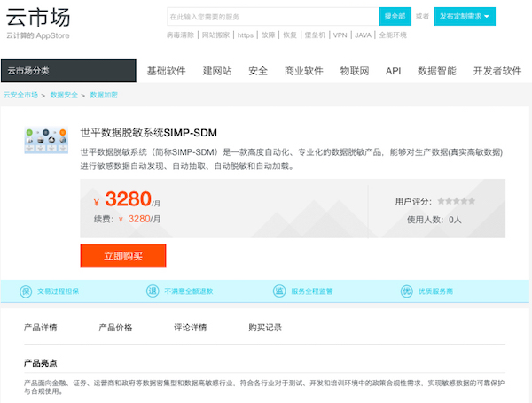Click the 保 transaction guarantee icon
The width and height of the screenshot is (532, 403).
(x=24, y=291)
